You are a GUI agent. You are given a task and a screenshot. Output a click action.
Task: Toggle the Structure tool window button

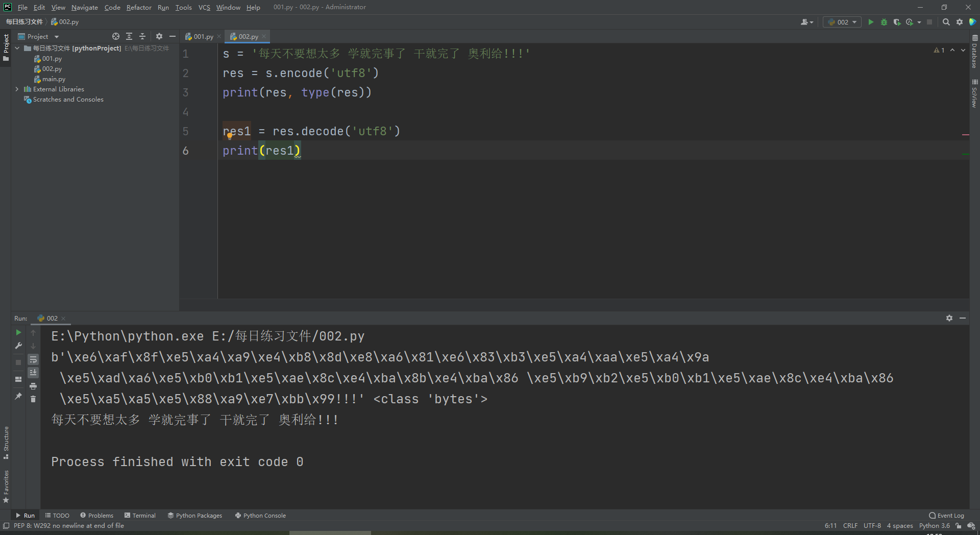pos(6,442)
